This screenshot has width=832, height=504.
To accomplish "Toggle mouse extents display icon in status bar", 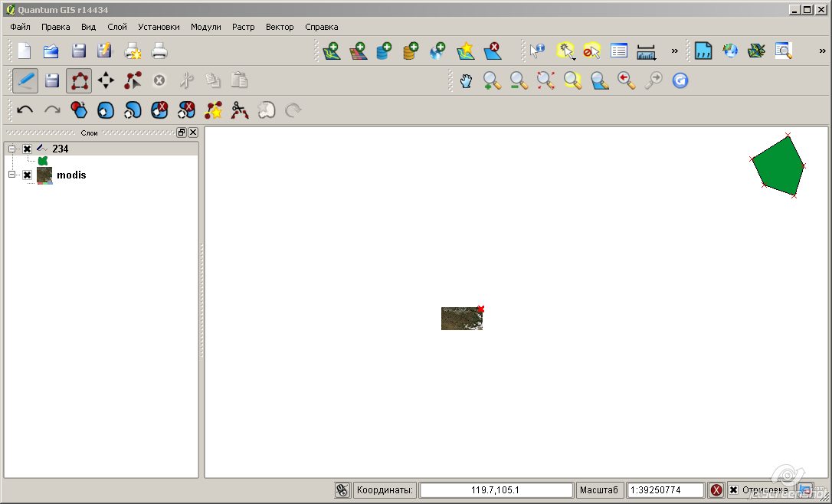I will pyautogui.click(x=342, y=489).
